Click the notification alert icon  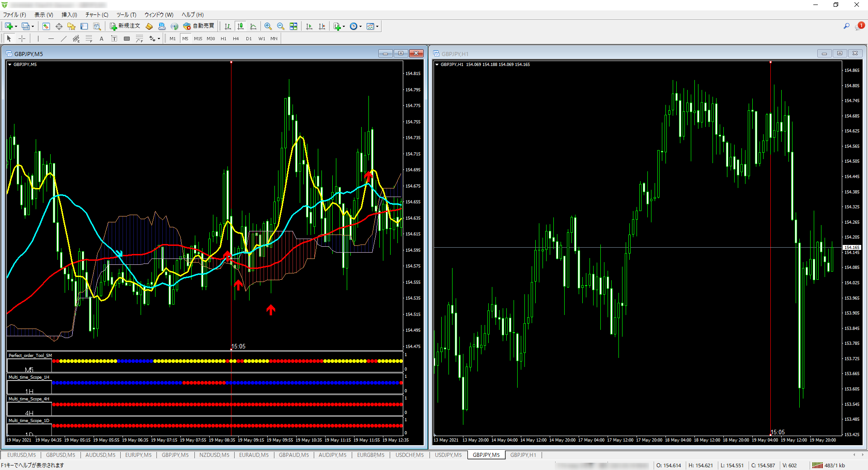[859, 26]
